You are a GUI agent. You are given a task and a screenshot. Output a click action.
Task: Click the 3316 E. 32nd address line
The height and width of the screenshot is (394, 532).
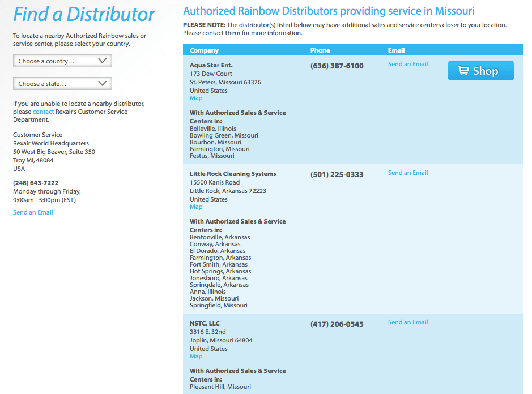coord(207,332)
